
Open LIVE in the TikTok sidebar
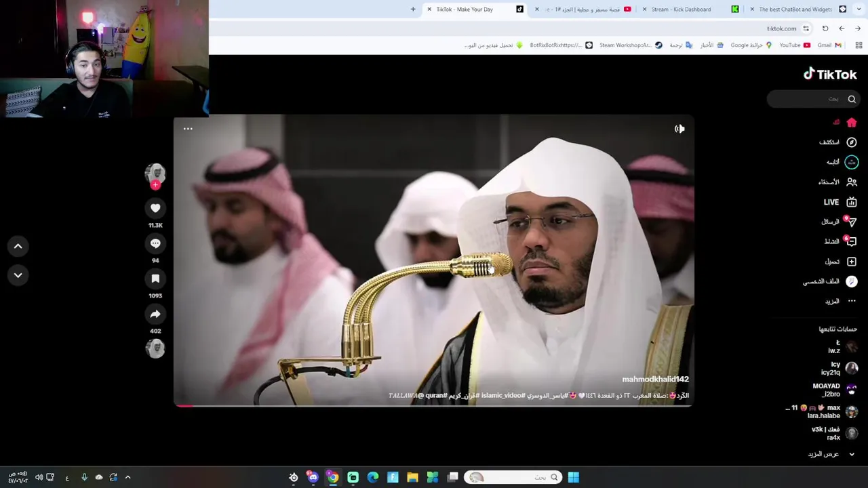click(840, 202)
